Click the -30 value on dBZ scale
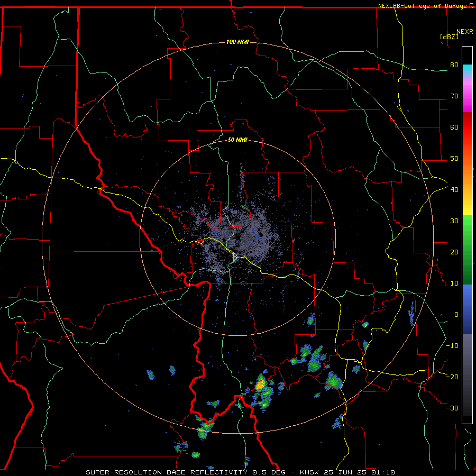Image resolution: width=476 pixels, height=476 pixels. coord(452,408)
